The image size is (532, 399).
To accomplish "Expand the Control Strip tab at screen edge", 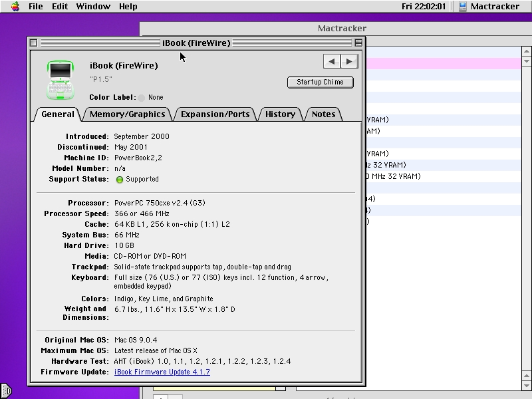I will click(x=5, y=390).
